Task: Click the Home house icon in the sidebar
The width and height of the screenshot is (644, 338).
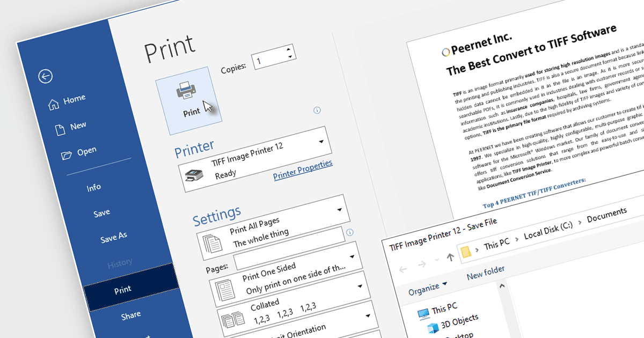Action: (54, 104)
